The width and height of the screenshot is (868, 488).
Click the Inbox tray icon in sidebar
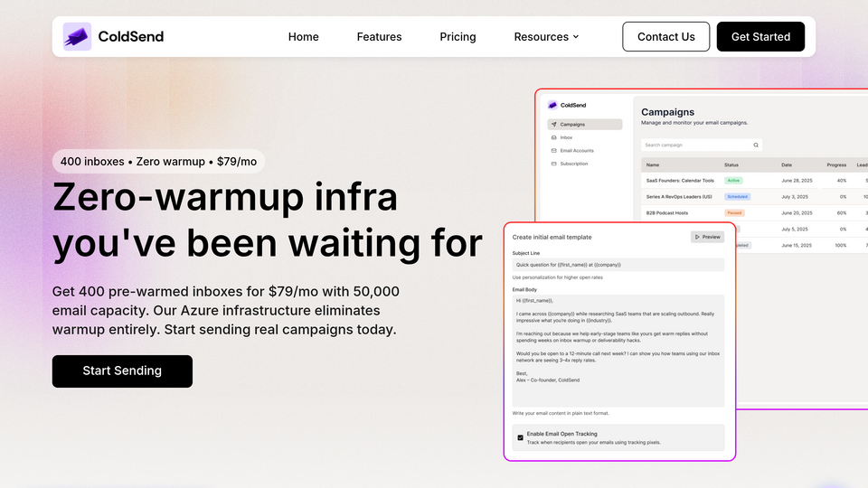(553, 137)
